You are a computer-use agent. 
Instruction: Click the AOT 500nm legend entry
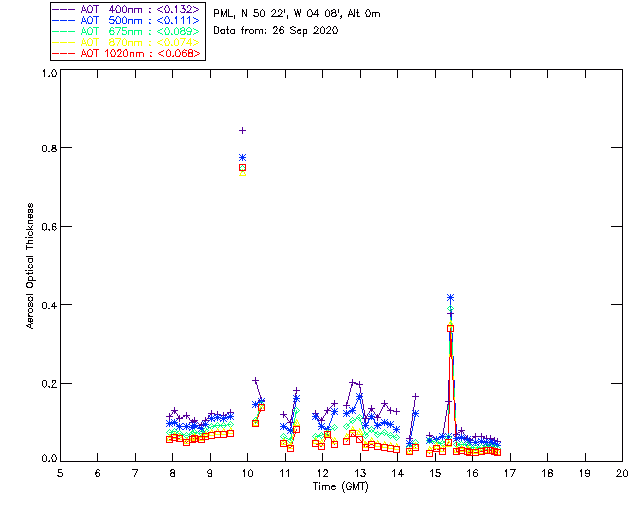click(127, 20)
